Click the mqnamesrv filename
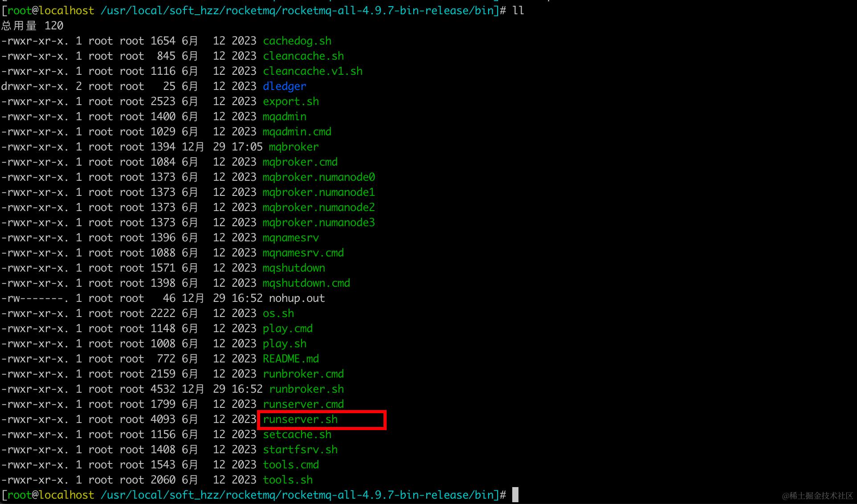This screenshot has width=857, height=504. [290, 238]
